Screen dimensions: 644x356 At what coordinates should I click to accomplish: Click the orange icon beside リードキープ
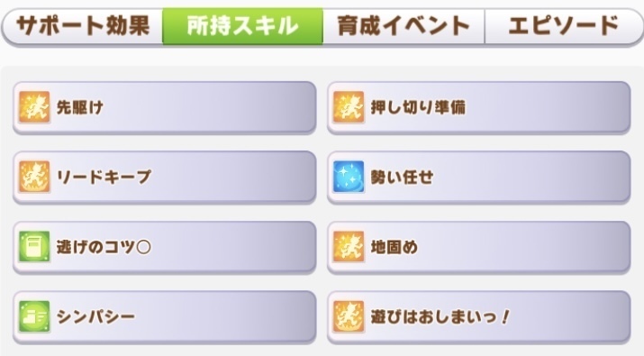point(34,178)
